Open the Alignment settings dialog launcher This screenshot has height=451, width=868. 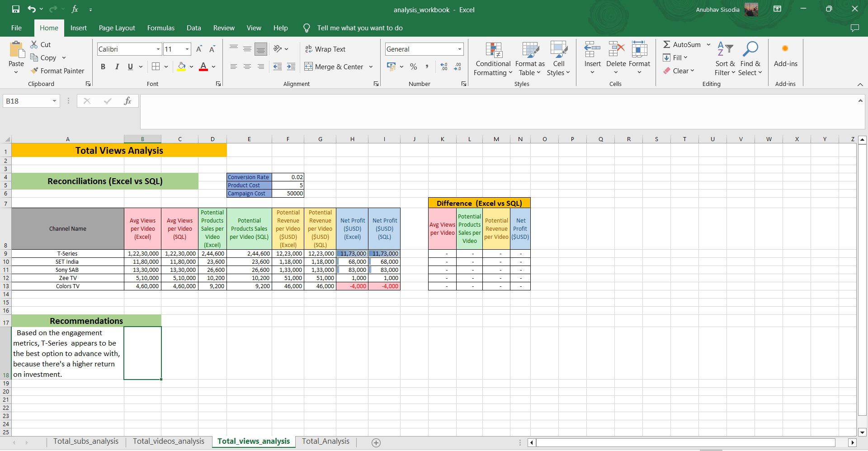(376, 84)
